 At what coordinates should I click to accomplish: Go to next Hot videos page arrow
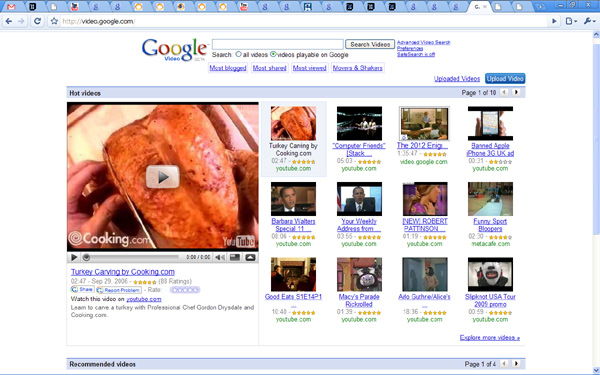tap(516, 92)
